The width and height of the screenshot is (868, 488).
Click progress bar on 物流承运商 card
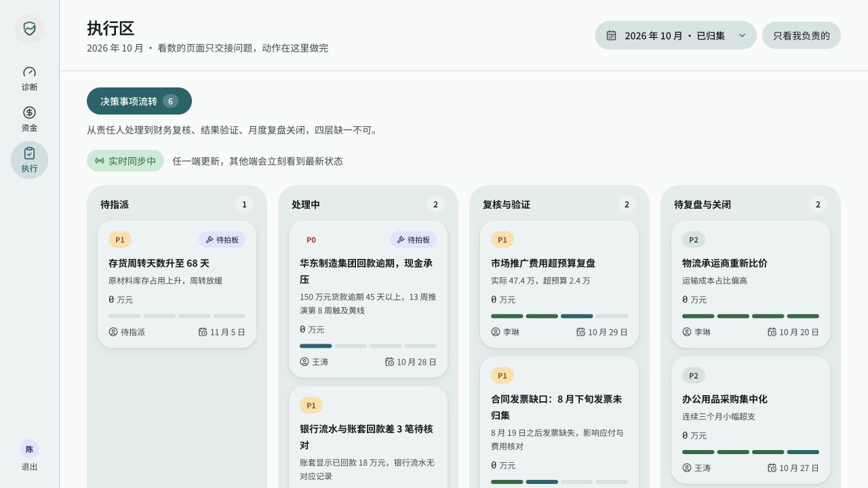(x=751, y=316)
